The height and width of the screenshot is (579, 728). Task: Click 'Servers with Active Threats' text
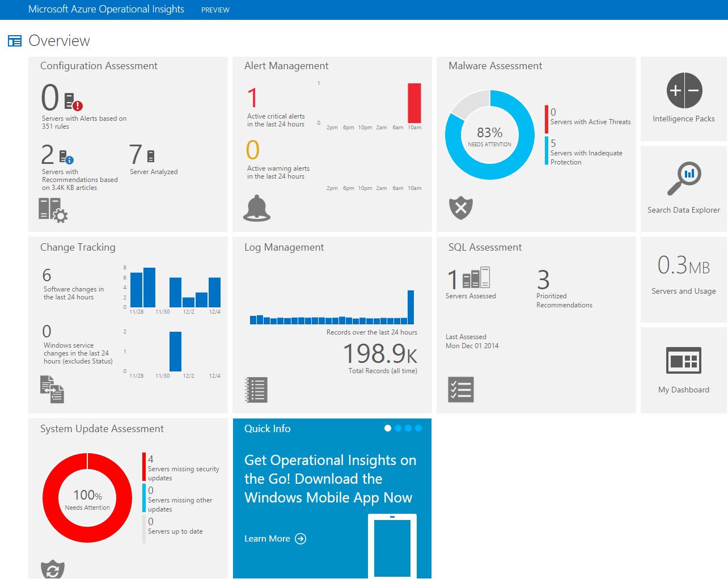point(590,122)
